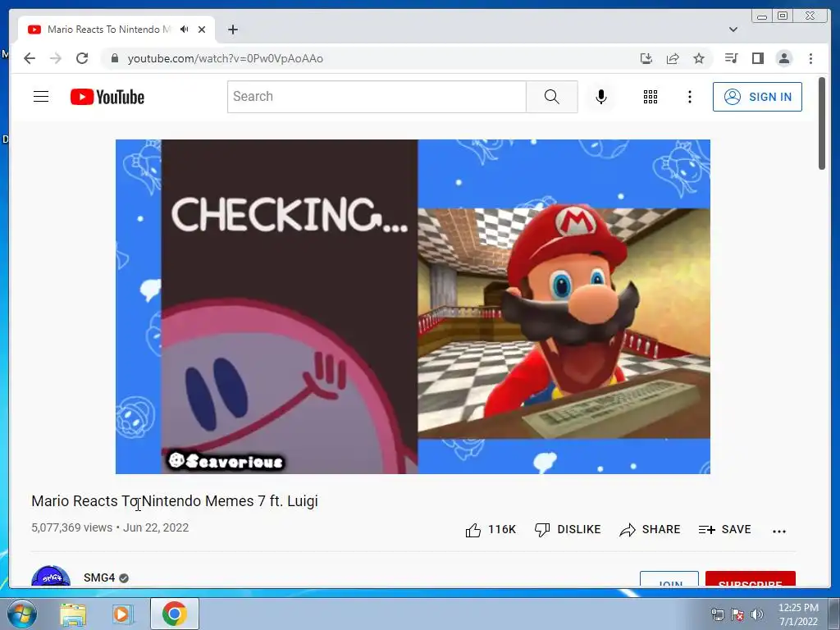Open Chrome media controls icon

[x=731, y=58]
